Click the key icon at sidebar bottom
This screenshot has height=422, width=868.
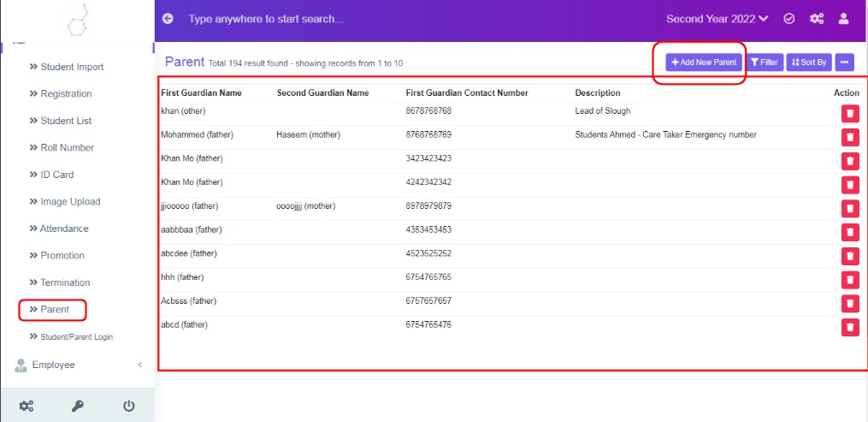pos(78,406)
